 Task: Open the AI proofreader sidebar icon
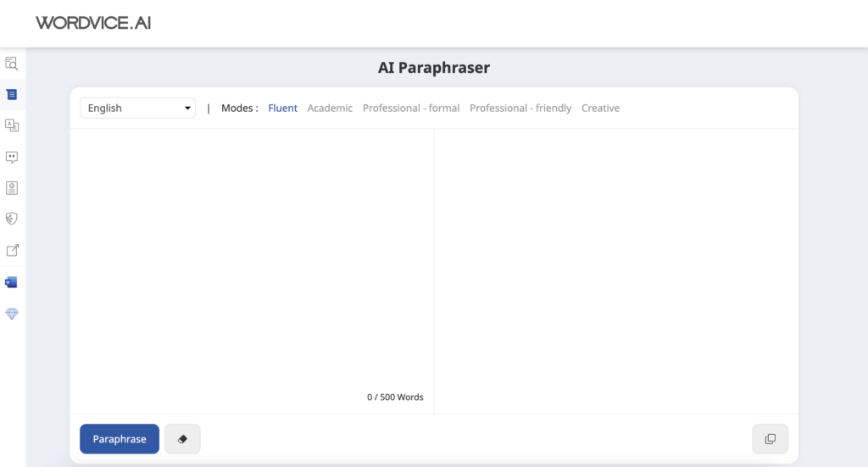pyautogui.click(x=12, y=64)
